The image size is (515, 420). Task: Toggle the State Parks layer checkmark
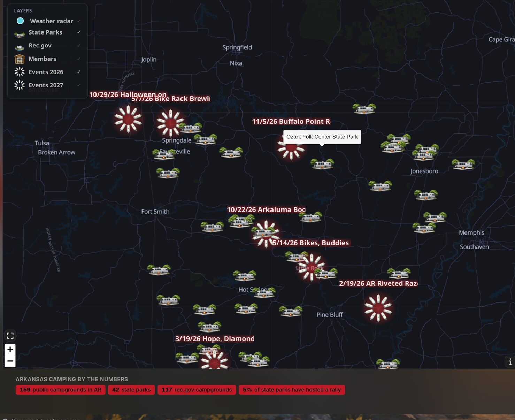79,32
